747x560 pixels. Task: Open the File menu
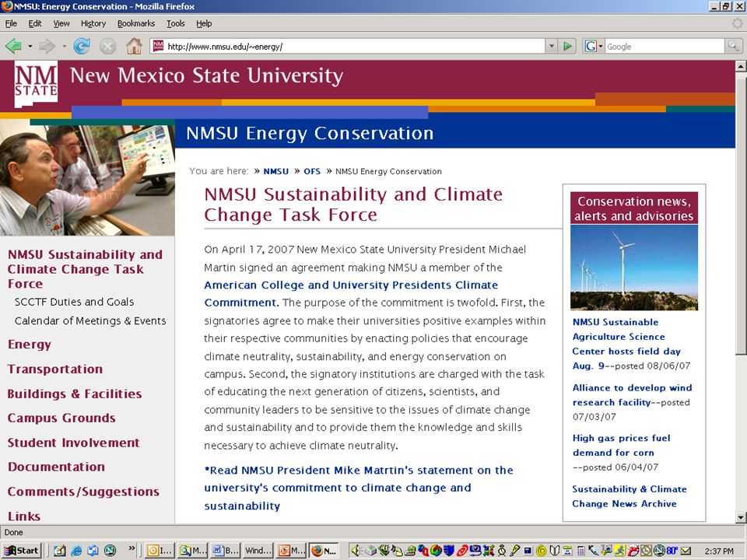(11, 23)
